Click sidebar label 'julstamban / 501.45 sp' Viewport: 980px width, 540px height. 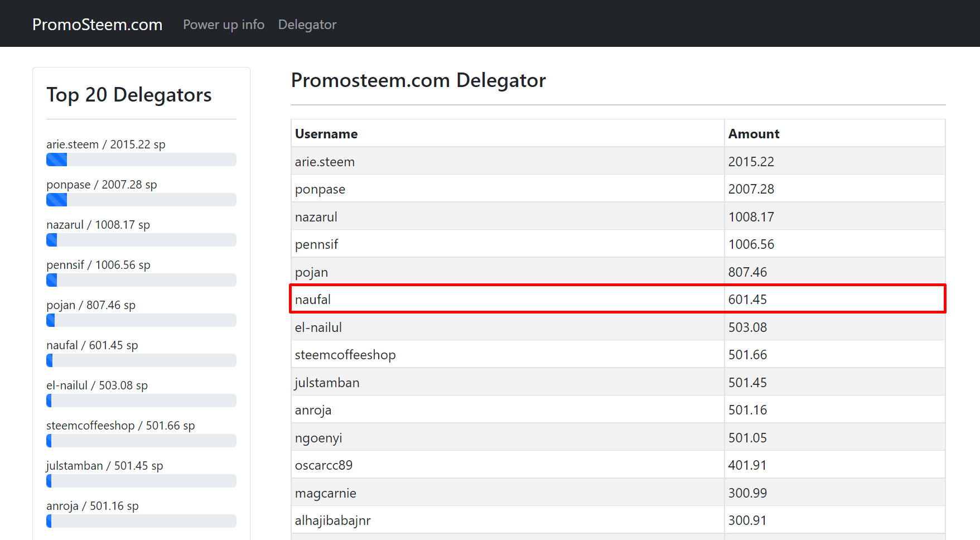(x=105, y=466)
